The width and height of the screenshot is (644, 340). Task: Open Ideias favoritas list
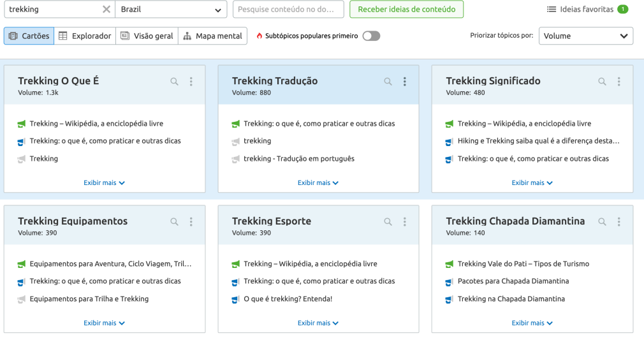click(x=587, y=9)
